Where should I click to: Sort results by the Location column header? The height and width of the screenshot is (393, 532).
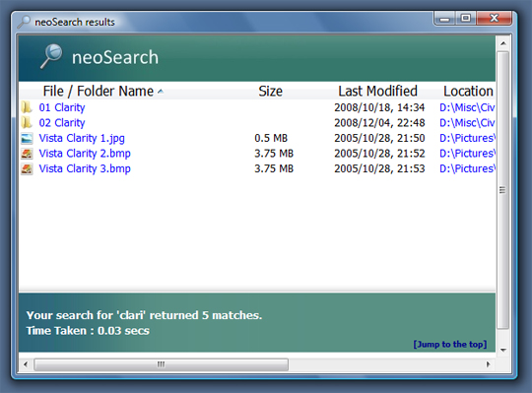tap(468, 92)
